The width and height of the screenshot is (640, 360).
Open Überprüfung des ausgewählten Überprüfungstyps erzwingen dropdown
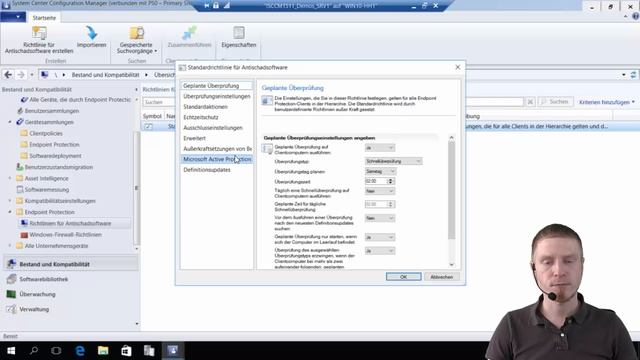click(380, 251)
